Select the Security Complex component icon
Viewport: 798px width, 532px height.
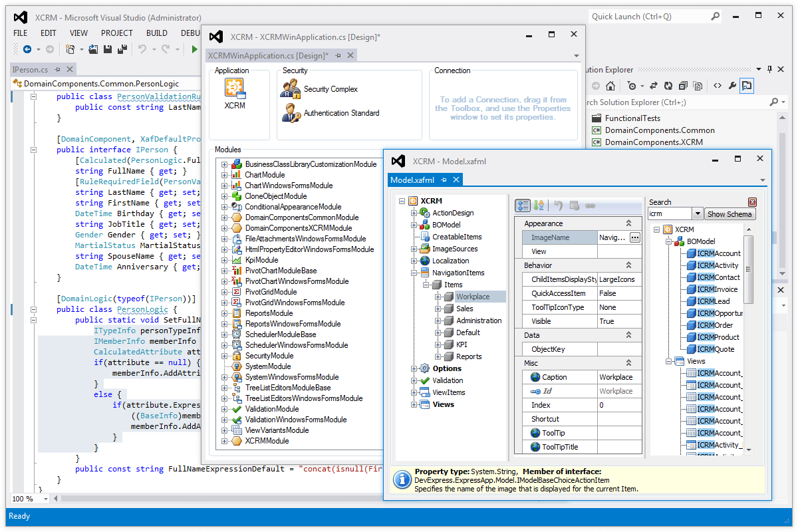coord(291,88)
